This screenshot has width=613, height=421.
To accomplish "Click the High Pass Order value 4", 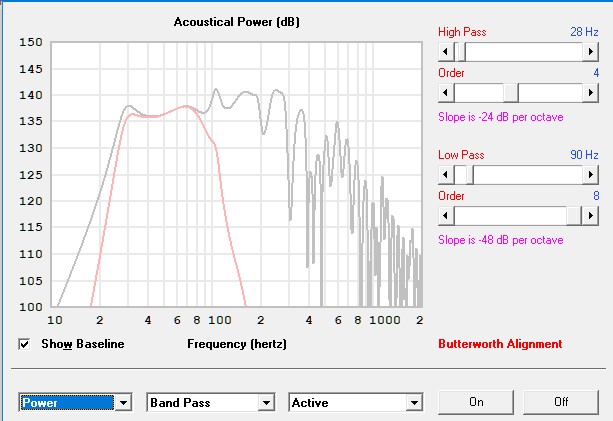I will tap(596, 73).
